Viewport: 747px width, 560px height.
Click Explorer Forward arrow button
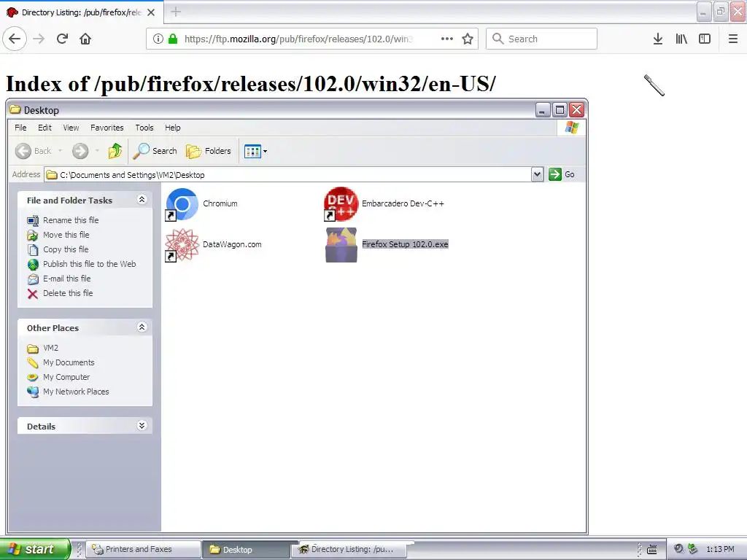[80, 151]
